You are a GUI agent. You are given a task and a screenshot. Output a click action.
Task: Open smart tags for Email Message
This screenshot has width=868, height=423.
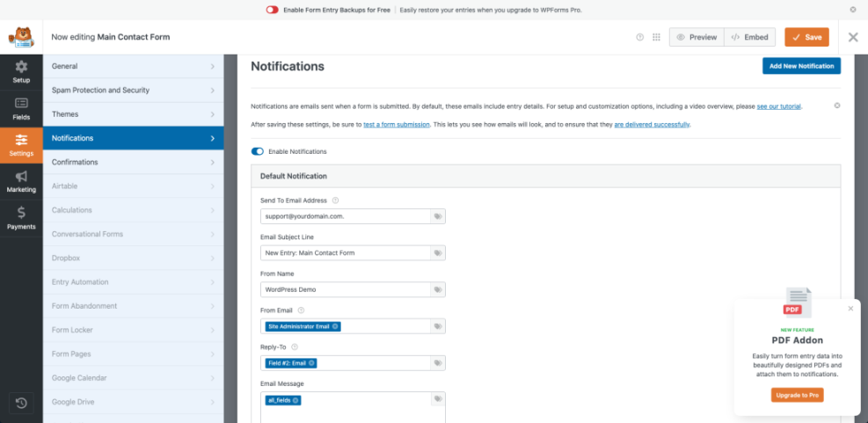pyautogui.click(x=438, y=399)
